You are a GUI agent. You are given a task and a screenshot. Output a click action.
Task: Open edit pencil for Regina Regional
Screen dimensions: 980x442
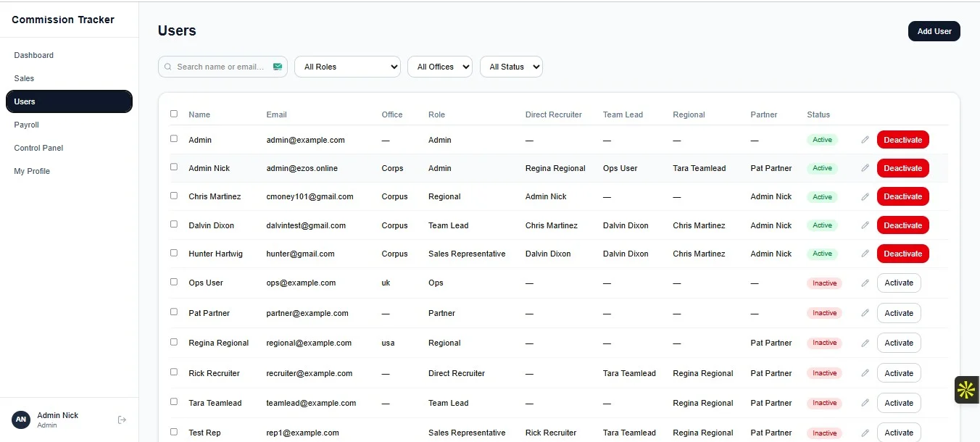865,343
